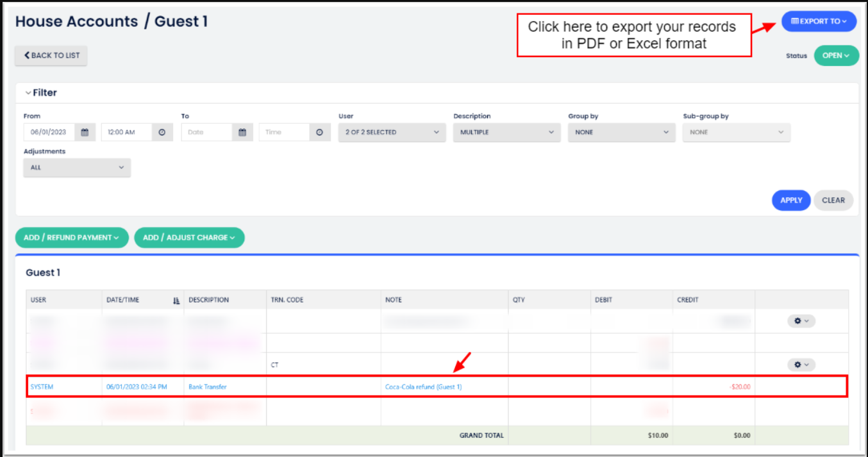The width and height of the screenshot is (868, 457).
Task: Open the Group by dropdown
Action: pos(621,132)
